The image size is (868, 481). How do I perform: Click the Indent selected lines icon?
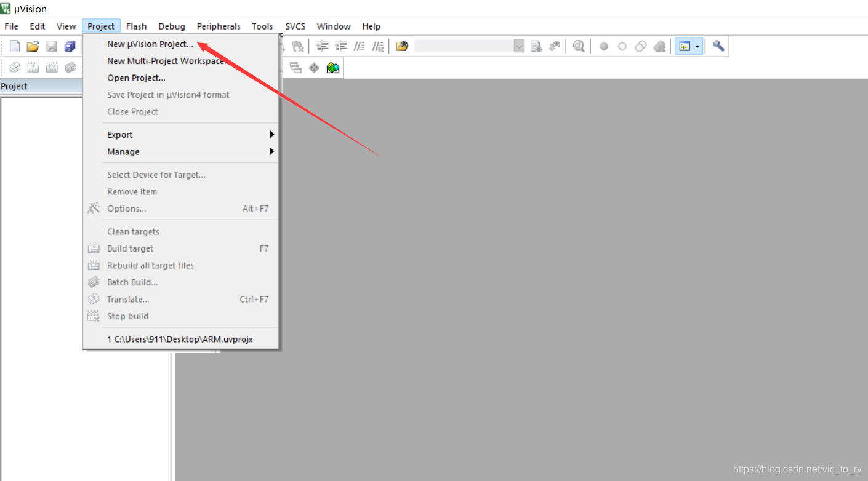(x=323, y=46)
